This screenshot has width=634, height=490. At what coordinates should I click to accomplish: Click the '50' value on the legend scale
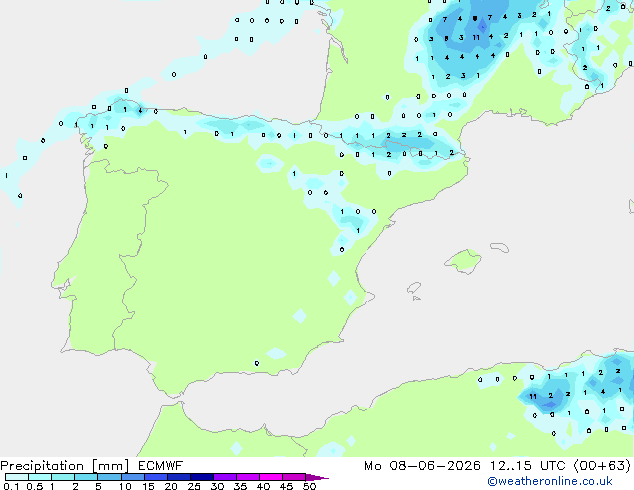309,486
